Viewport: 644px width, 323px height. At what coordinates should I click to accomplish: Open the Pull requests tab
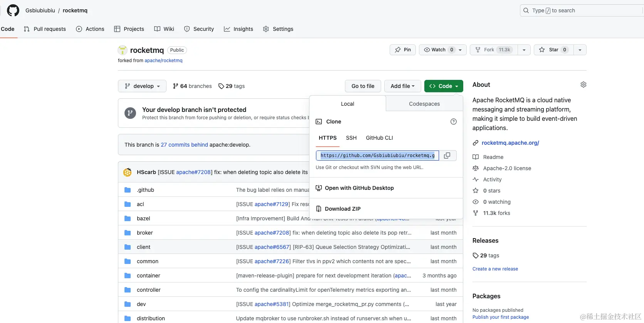45,29
